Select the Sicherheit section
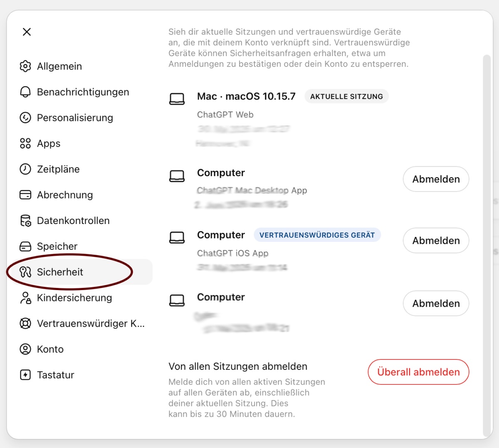The width and height of the screenshot is (499, 448). click(x=82, y=272)
